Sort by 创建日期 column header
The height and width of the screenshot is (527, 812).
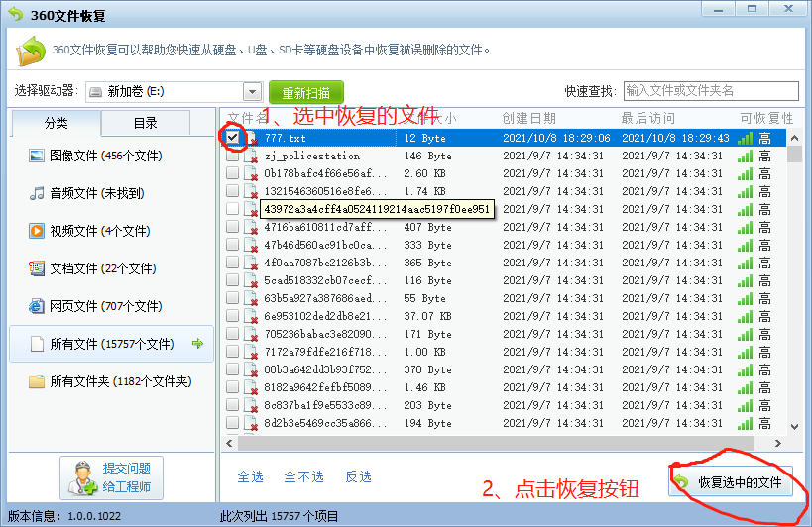[528, 119]
